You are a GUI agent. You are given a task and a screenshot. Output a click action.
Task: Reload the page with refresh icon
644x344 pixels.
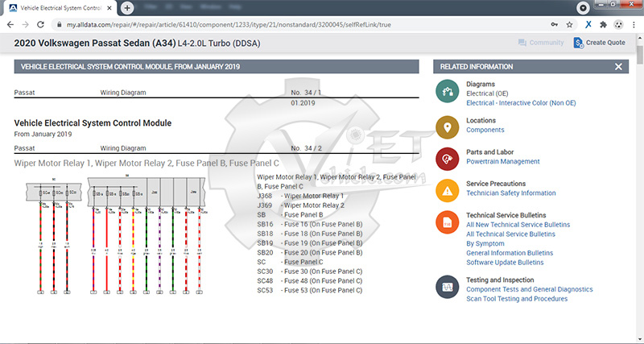(x=40, y=25)
